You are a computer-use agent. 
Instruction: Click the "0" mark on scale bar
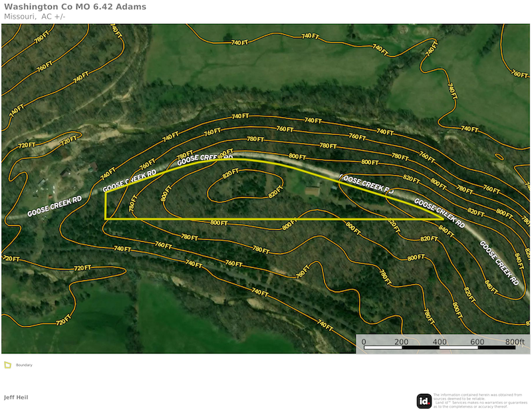[x=364, y=342]
